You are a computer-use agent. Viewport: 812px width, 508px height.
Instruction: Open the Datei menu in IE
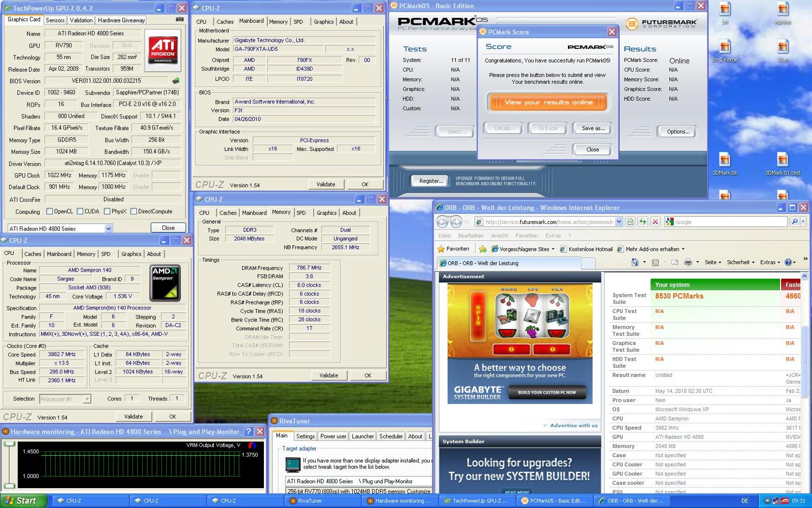[x=445, y=236]
